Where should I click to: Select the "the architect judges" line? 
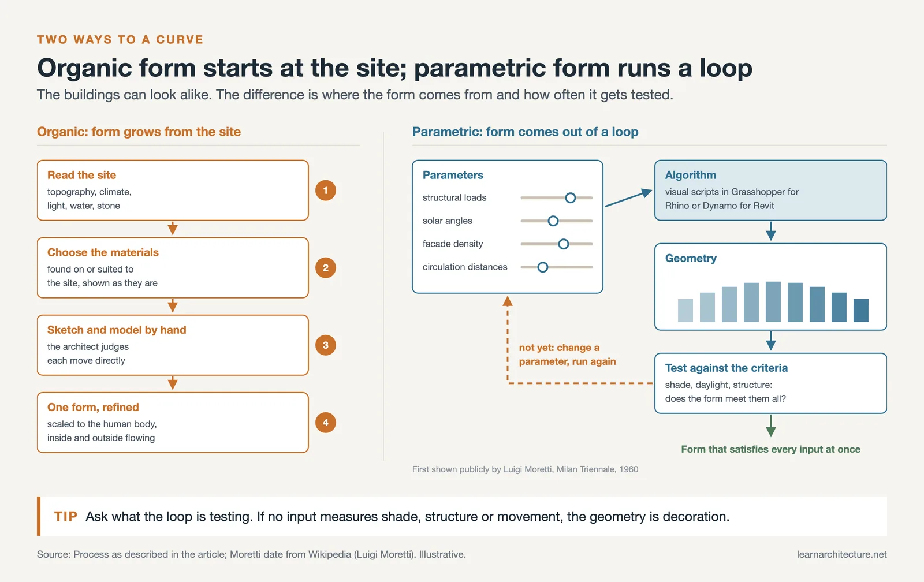click(88, 346)
